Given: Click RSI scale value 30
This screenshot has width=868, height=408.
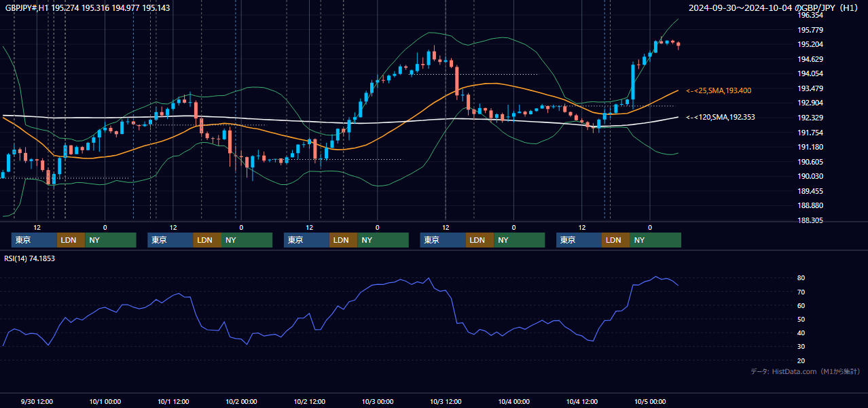Looking at the screenshot, I should pos(801,347).
